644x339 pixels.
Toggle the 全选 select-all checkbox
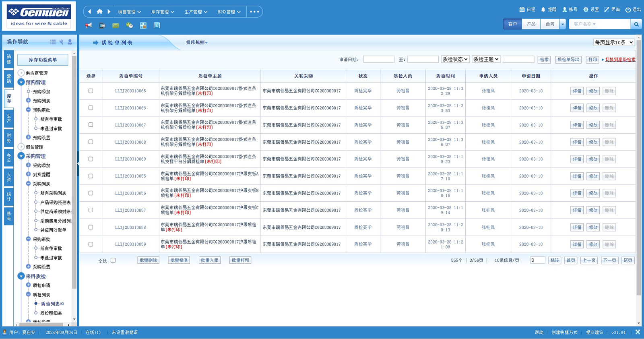click(113, 260)
